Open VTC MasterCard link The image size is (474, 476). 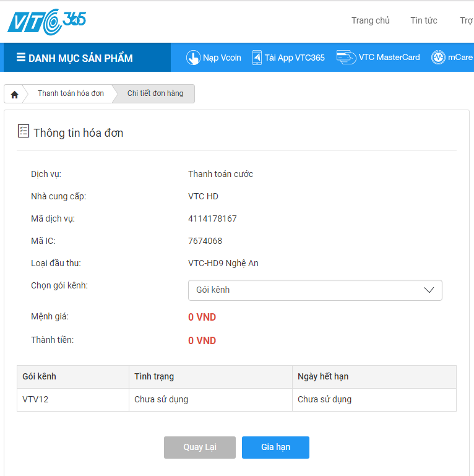click(x=389, y=57)
